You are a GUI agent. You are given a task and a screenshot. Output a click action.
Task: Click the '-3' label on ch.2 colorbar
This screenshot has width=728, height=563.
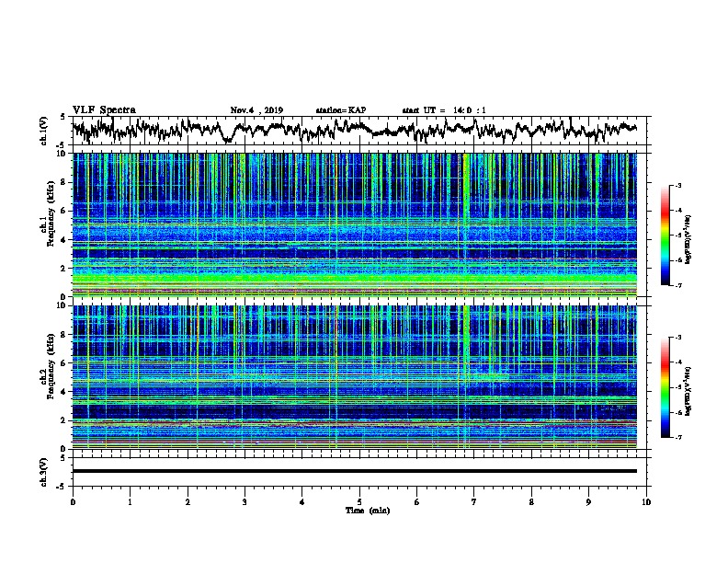pyautogui.click(x=677, y=338)
